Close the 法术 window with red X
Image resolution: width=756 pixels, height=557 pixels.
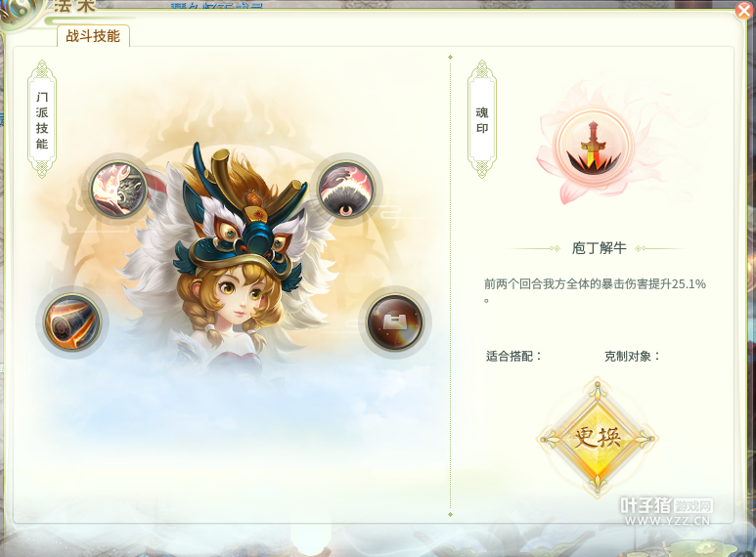744,11
